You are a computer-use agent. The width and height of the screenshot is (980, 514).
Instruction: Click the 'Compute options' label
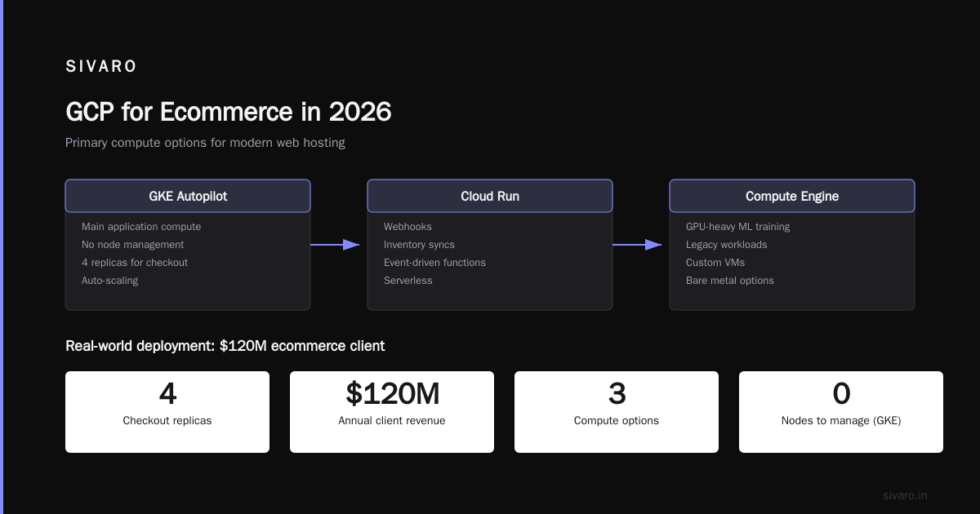(617, 421)
